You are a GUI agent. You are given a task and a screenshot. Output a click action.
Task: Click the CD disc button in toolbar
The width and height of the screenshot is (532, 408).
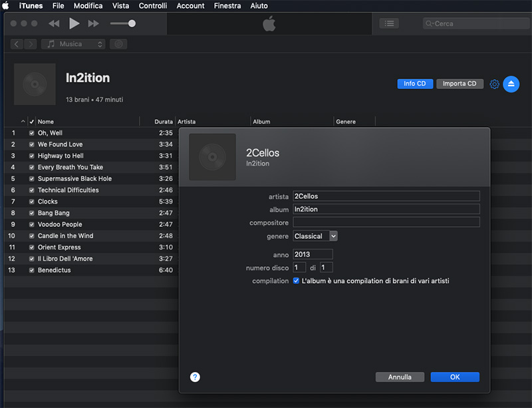coord(118,44)
